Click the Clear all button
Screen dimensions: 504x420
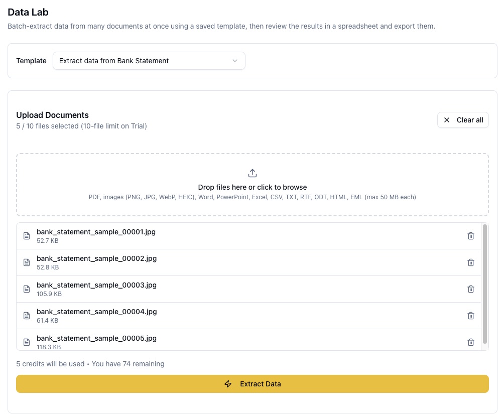[x=463, y=120]
